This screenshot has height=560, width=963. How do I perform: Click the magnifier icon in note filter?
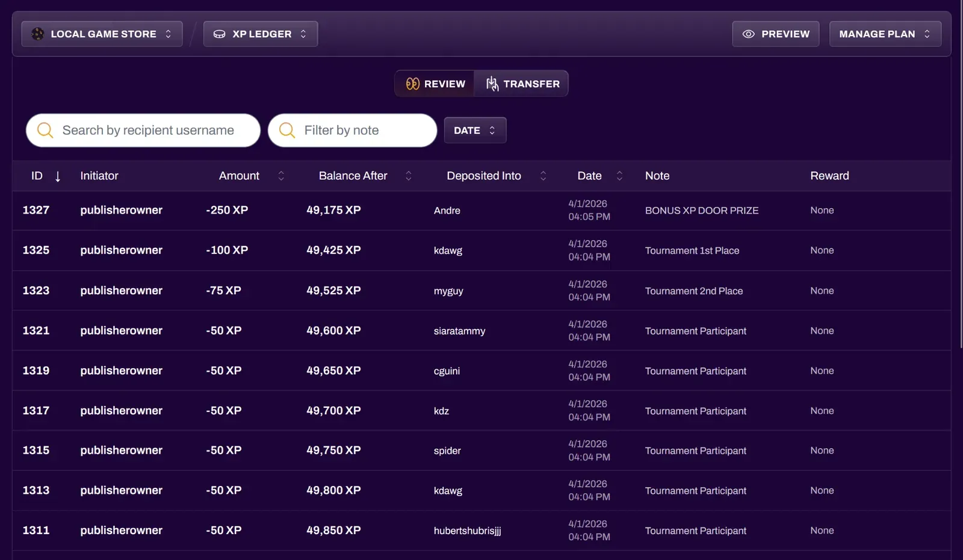coord(288,130)
